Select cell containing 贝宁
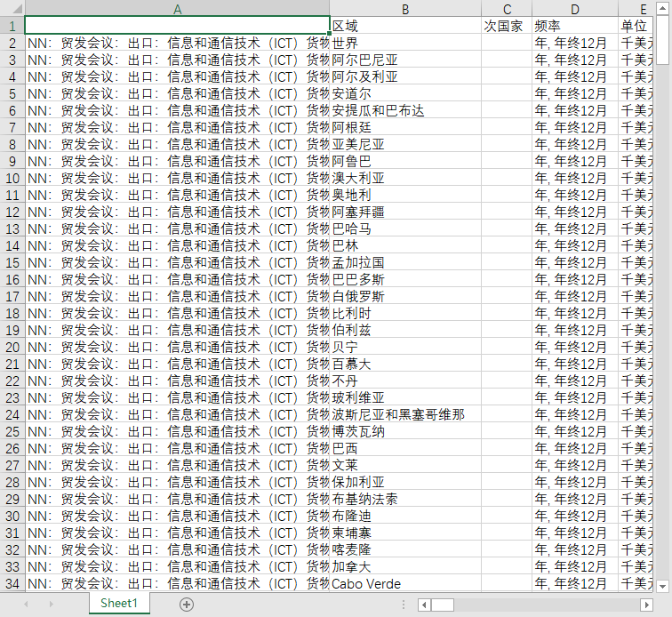672x617 pixels. [405, 347]
